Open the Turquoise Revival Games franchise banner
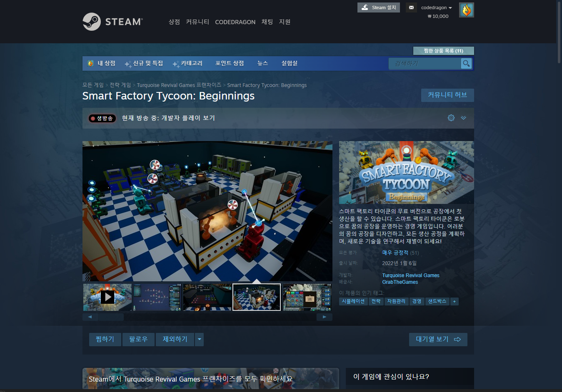This screenshot has height=392, width=562. [x=211, y=379]
